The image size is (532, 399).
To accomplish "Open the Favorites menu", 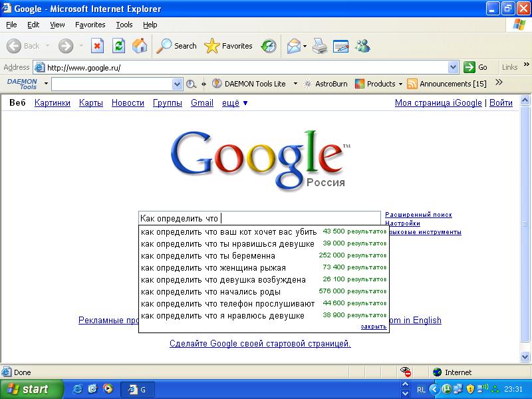I will 90,25.
